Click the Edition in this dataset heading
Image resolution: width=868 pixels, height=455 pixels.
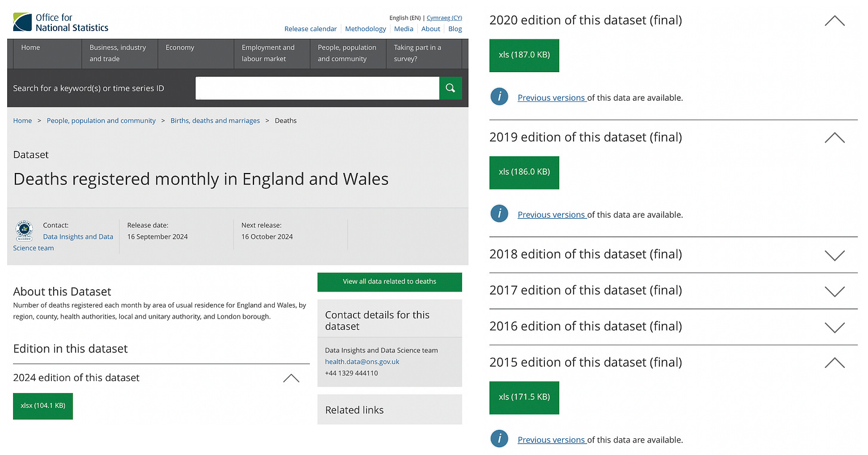(x=70, y=349)
